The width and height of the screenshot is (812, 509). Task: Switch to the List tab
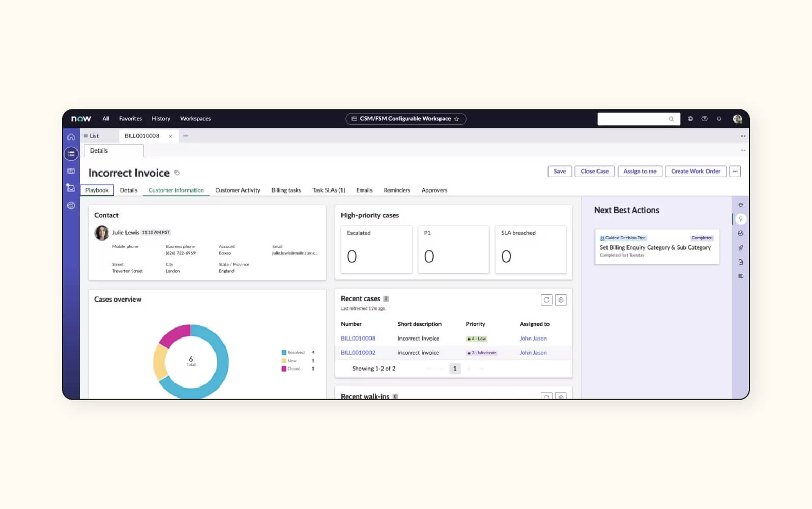click(x=92, y=136)
